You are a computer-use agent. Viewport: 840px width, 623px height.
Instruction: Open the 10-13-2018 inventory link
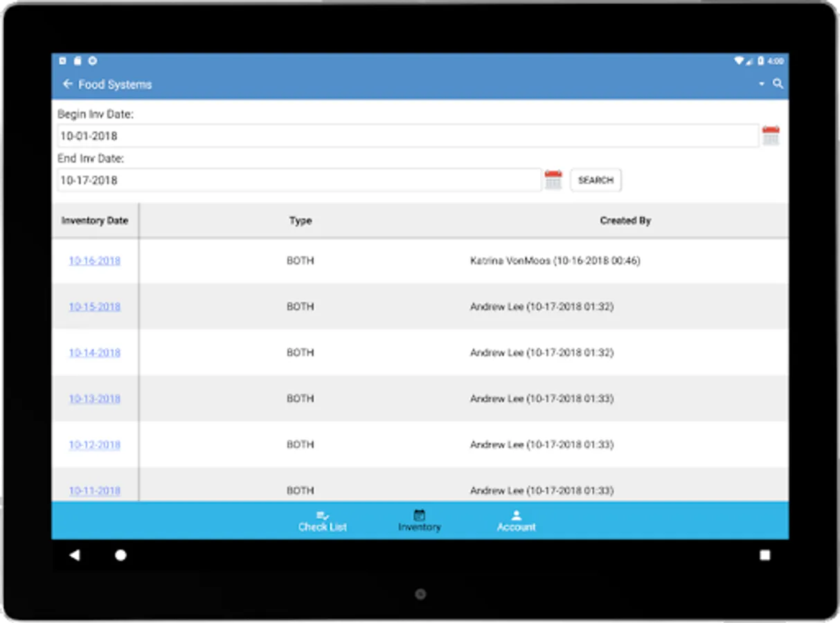95,399
